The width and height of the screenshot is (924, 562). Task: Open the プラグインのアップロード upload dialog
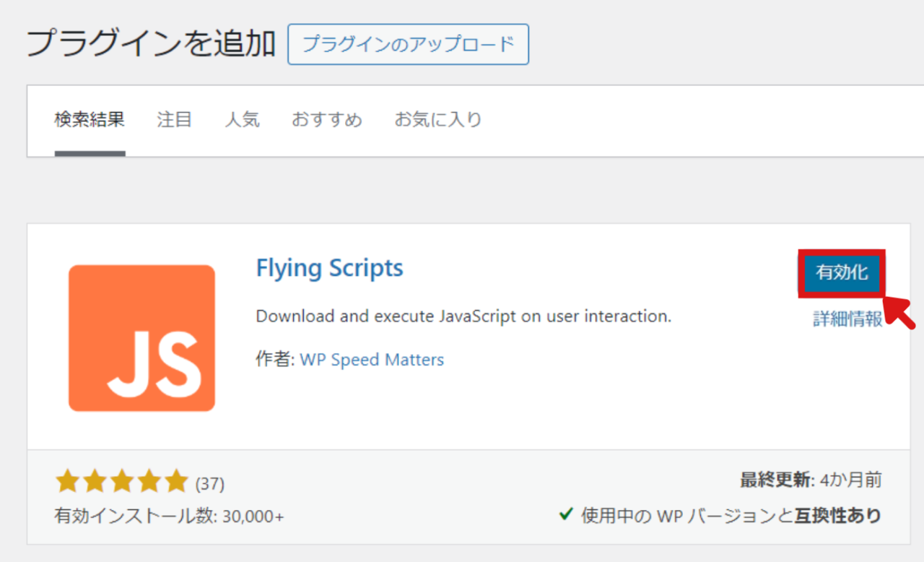pos(408,44)
